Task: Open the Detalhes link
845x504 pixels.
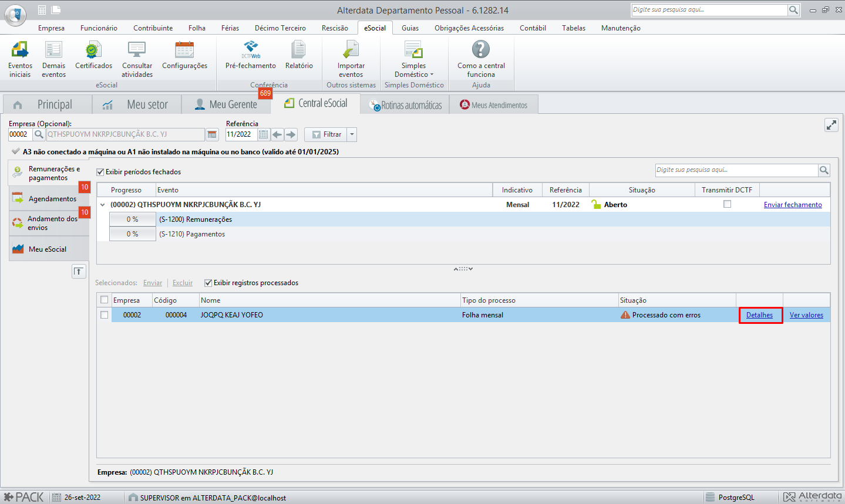Action: tap(759, 315)
